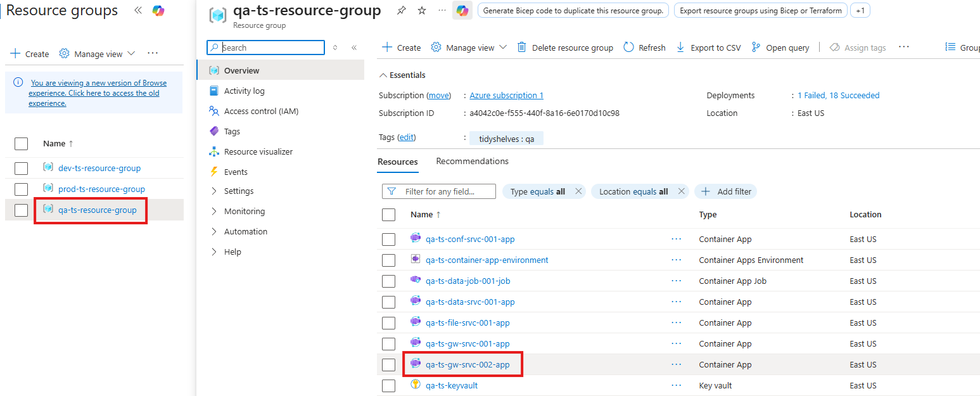Access the old Browse experience link
This screenshot has height=396, width=980.
[x=98, y=93]
